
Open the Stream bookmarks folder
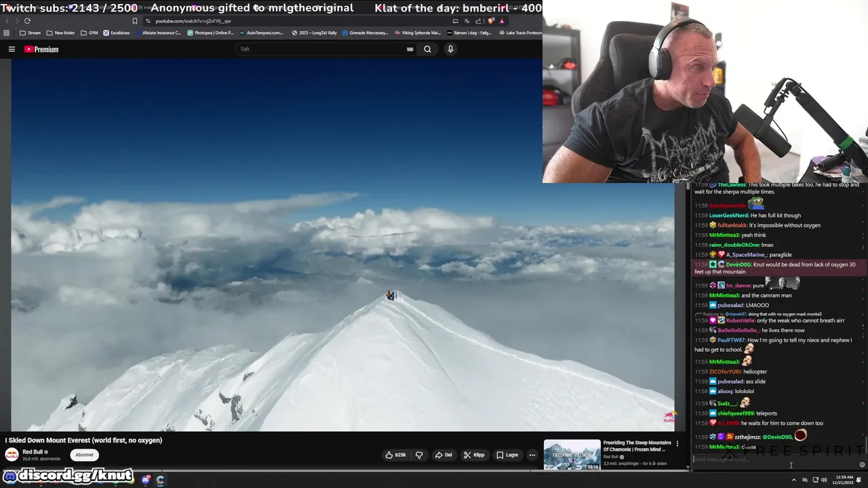click(x=30, y=33)
